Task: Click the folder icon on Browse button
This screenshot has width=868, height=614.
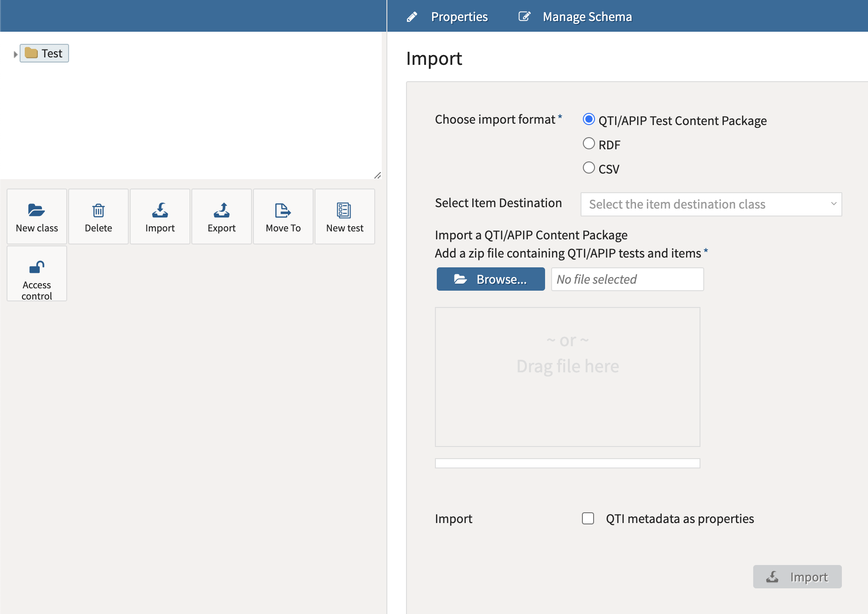Action: [x=460, y=279]
